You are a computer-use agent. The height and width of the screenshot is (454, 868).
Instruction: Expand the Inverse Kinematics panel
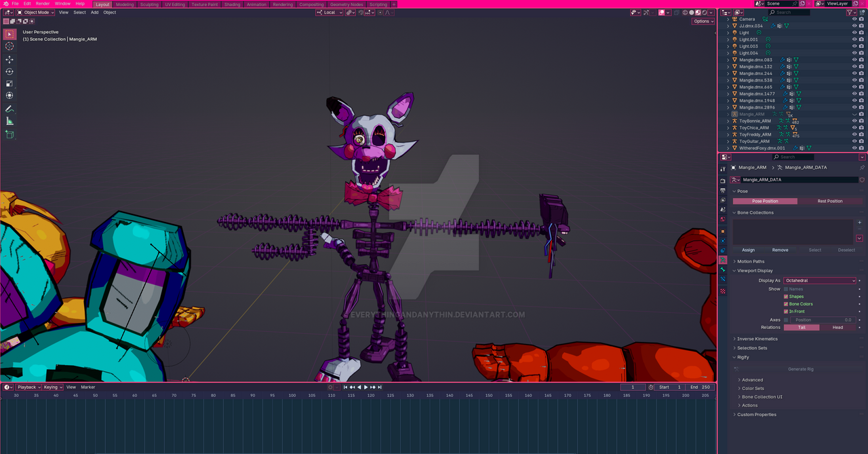[x=757, y=339]
